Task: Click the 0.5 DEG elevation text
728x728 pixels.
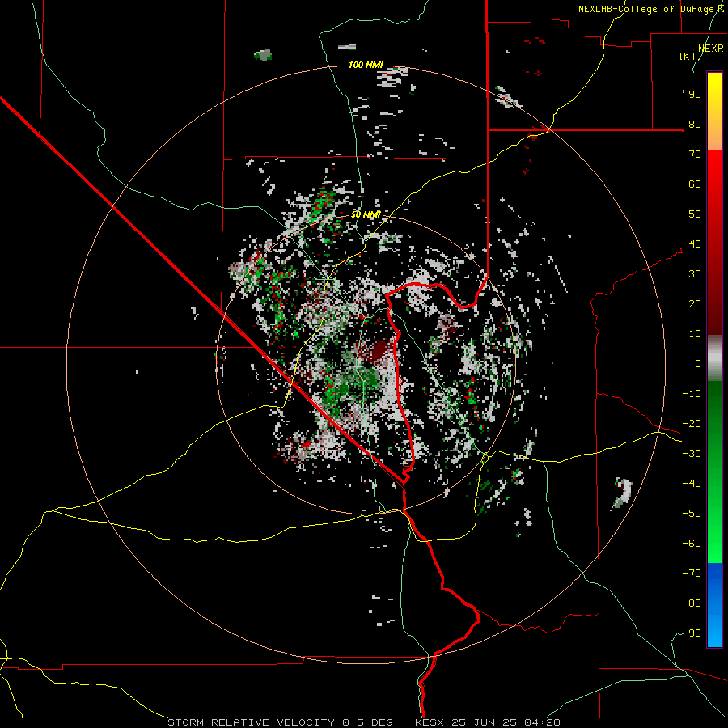Action: pos(367,722)
